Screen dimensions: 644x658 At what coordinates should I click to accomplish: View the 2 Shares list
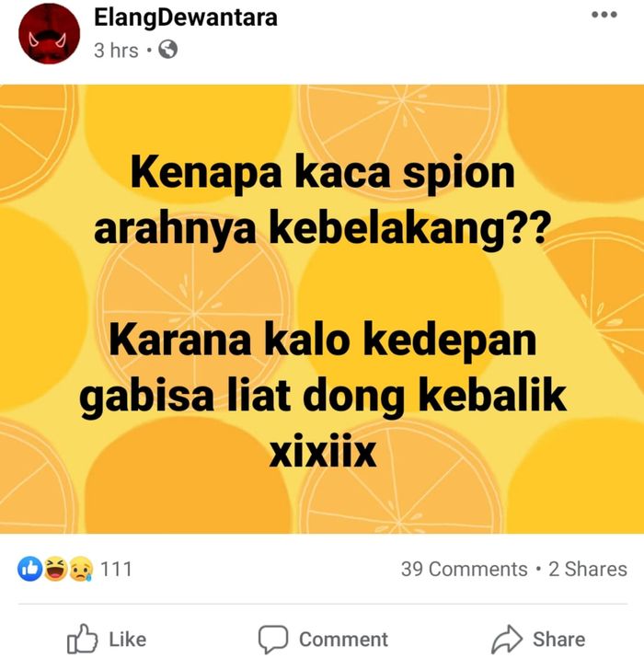(588, 570)
